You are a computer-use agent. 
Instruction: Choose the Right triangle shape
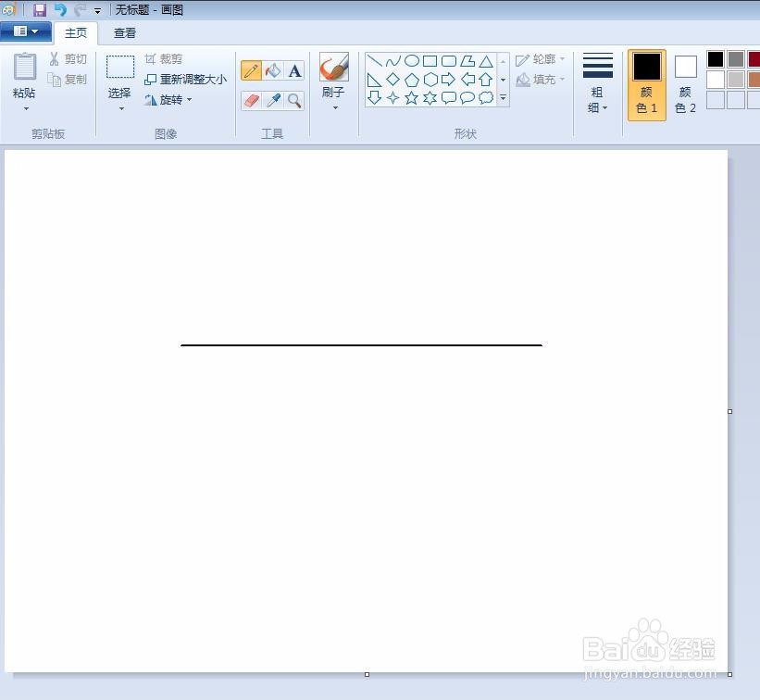pyautogui.click(x=374, y=80)
